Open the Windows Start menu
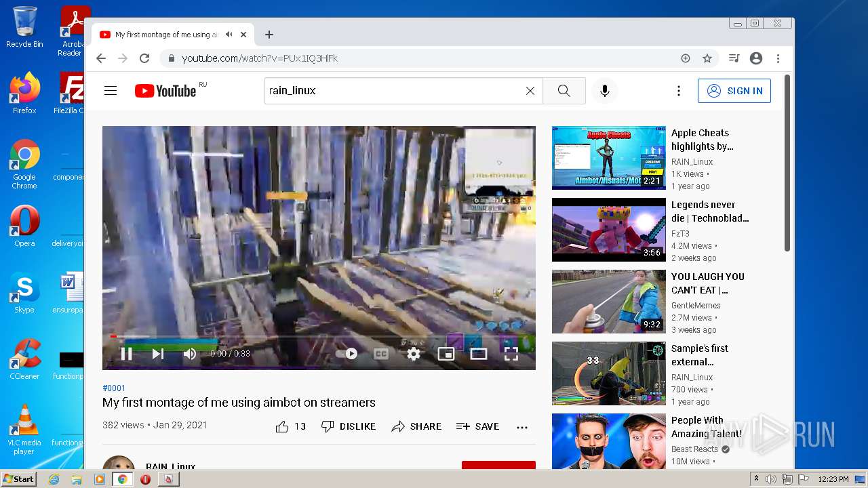Viewport: 868px width, 488px height. pos(19,479)
